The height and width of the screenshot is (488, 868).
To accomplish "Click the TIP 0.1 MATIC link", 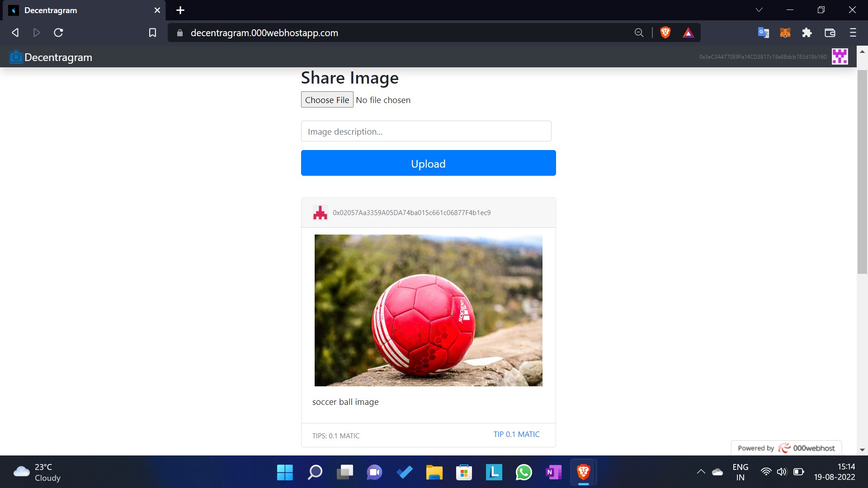I will pyautogui.click(x=516, y=434).
